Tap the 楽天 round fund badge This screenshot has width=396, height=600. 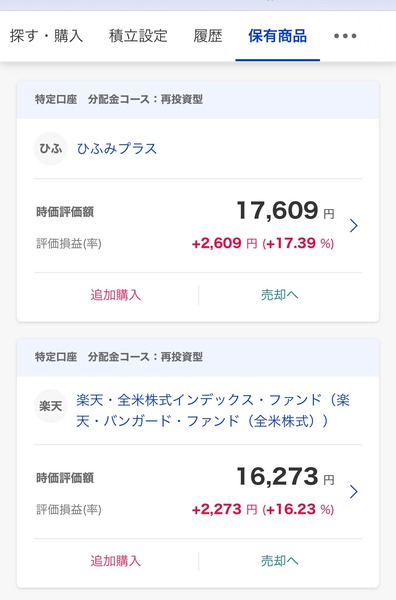[51, 406]
